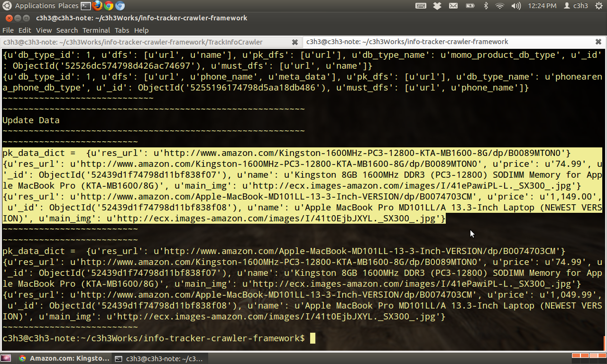The height and width of the screenshot is (364, 607).
Task: Open the terminal File menu
Action: [8, 30]
